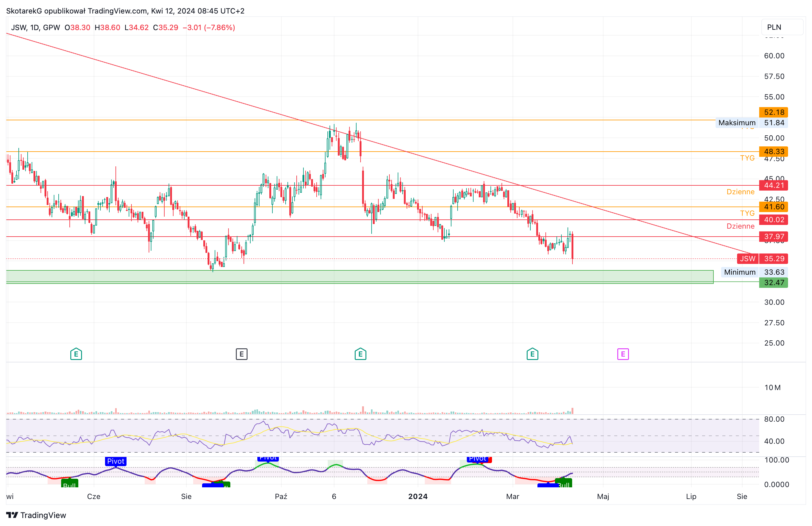
Task: Click the green Bull signal badge
Action: 70,483
